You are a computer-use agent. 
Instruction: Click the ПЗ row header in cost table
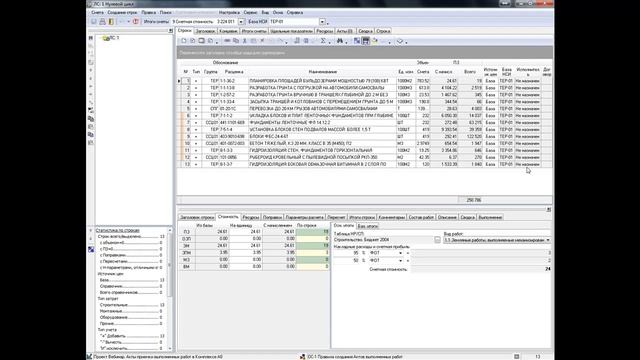(187, 232)
